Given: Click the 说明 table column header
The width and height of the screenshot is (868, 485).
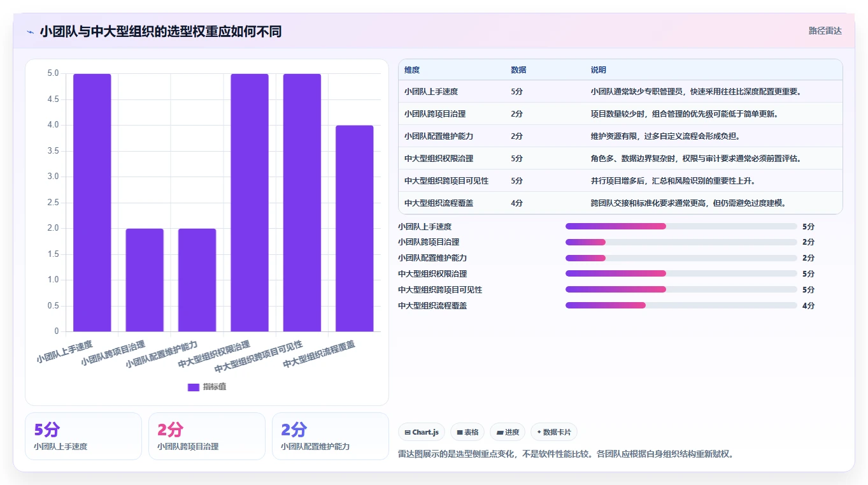Looking at the screenshot, I should tap(599, 70).
